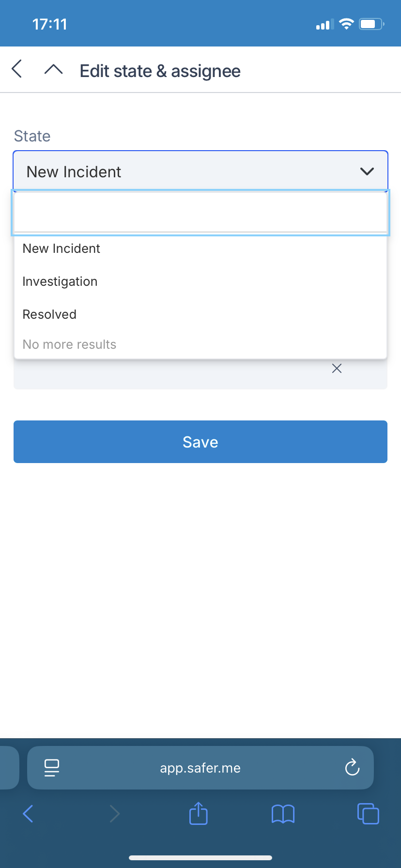Screen dimensions: 401x868
Task: Tap the app.safer.me address bar
Action: tap(200, 768)
